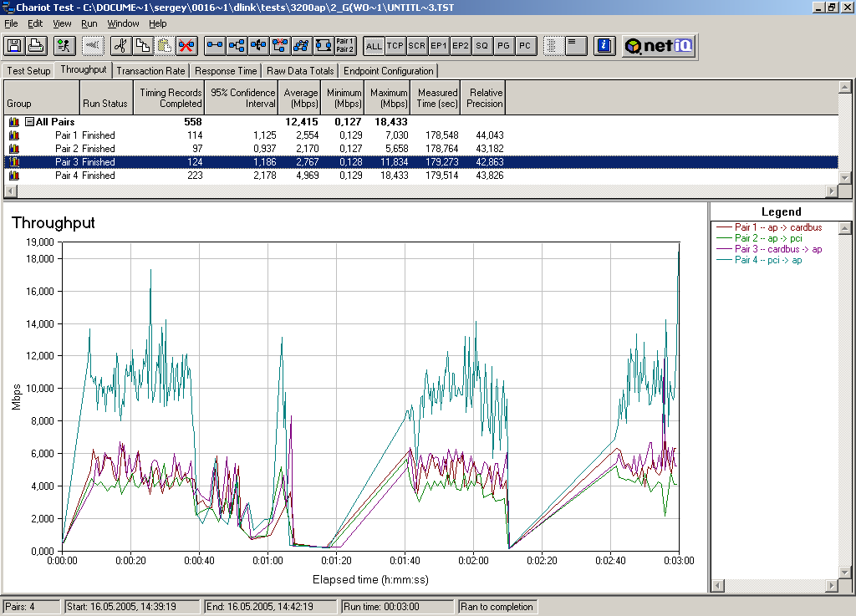Collapse the All Pairs group tree

click(x=29, y=122)
